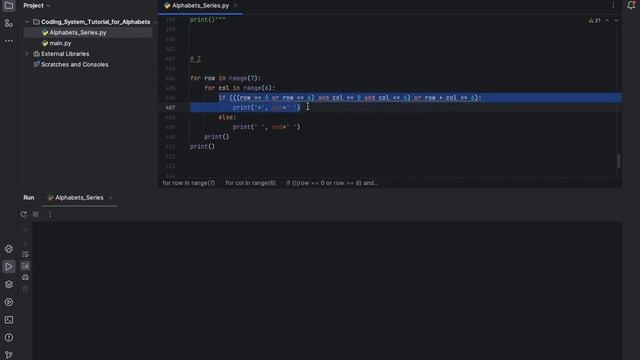This screenshot has width=640, height=360.
Task: Close the Alphabets_Series run tab
Action: (x=110, y=198)
